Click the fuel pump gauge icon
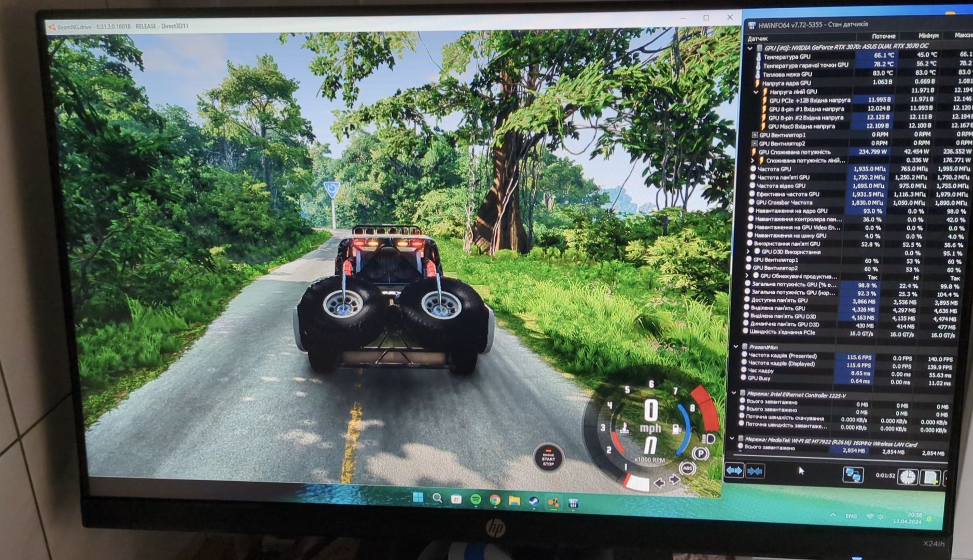 [x=676, y=429]
